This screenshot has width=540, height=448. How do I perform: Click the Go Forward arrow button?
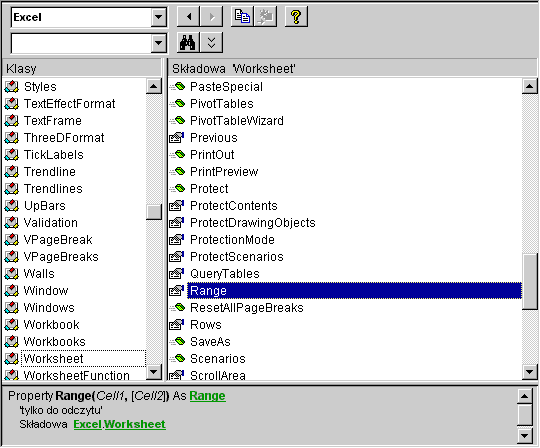(x=211, y=17)
